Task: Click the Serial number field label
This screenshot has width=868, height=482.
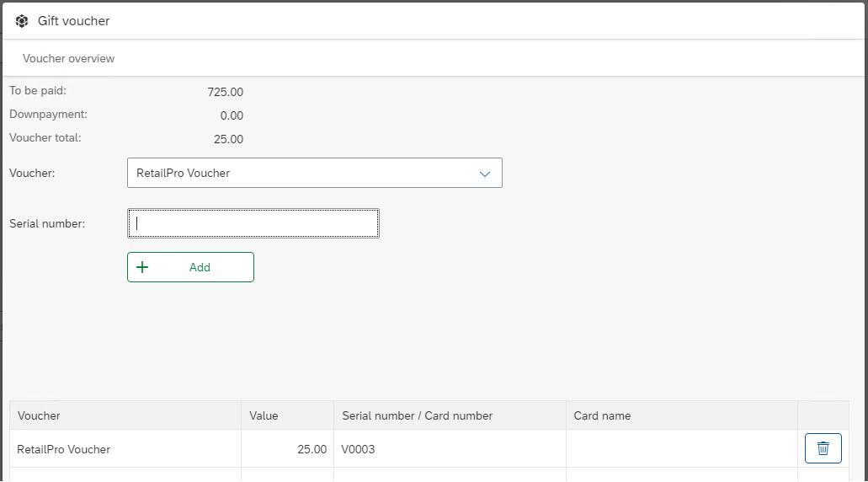Action: (47, 223)
